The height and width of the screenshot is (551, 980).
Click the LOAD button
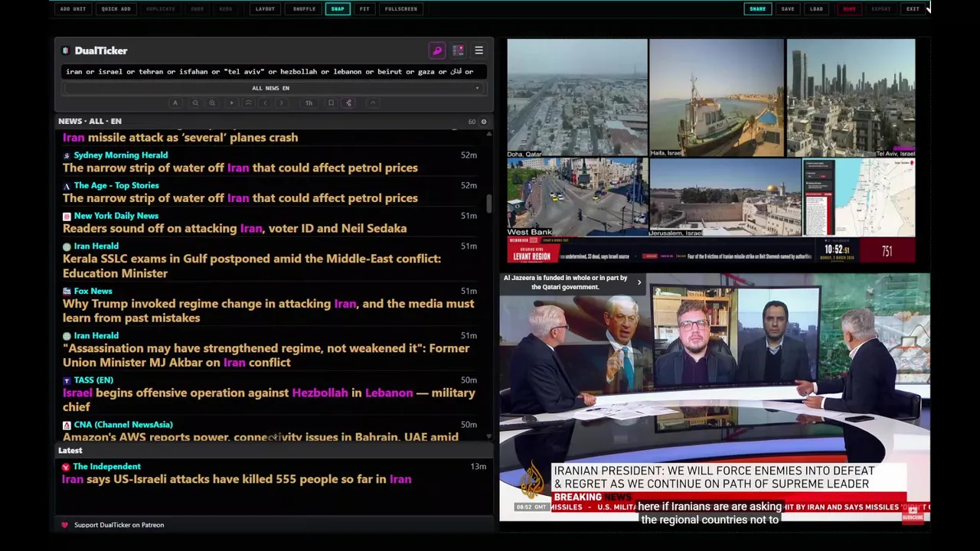[x=816, y=9]
